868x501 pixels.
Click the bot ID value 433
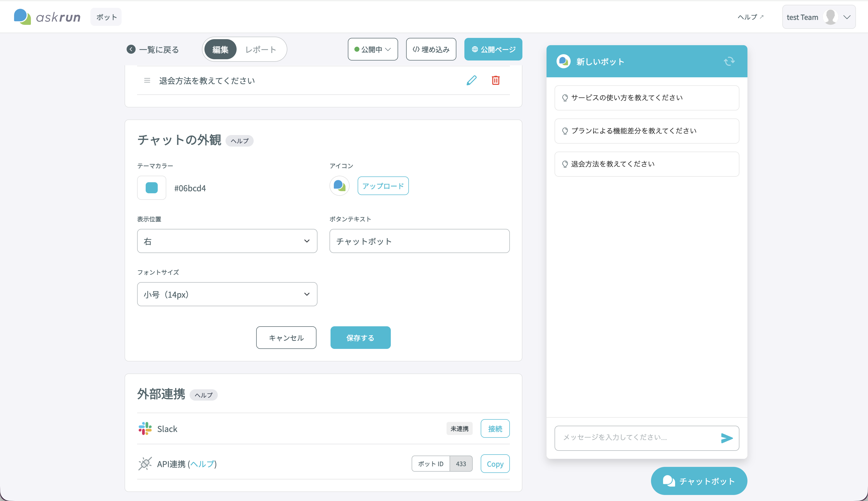point(461,464)
